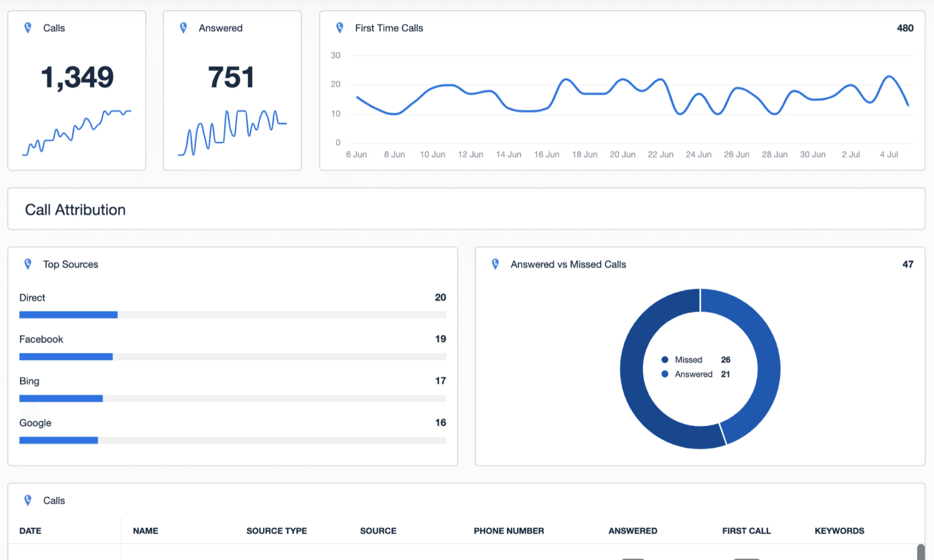The height and width of the screenshot is (560, 934).
Task: Expand the Call Attribution section
Action: click(75, 209)
